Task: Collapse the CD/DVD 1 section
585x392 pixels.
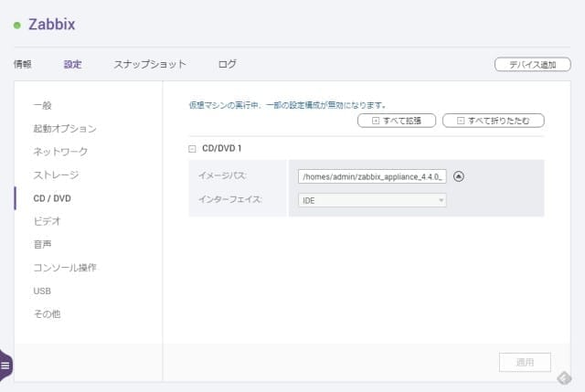Action: click(x=192, y=149)
